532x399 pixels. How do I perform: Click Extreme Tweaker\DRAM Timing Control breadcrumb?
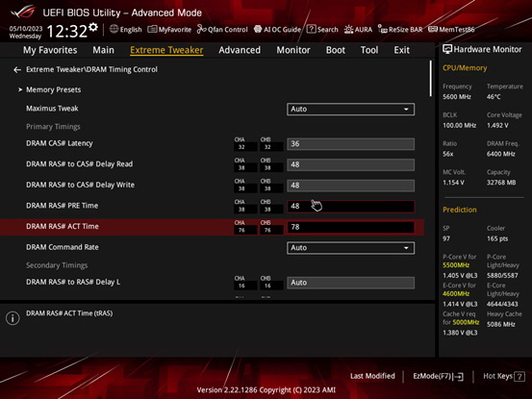91,69
